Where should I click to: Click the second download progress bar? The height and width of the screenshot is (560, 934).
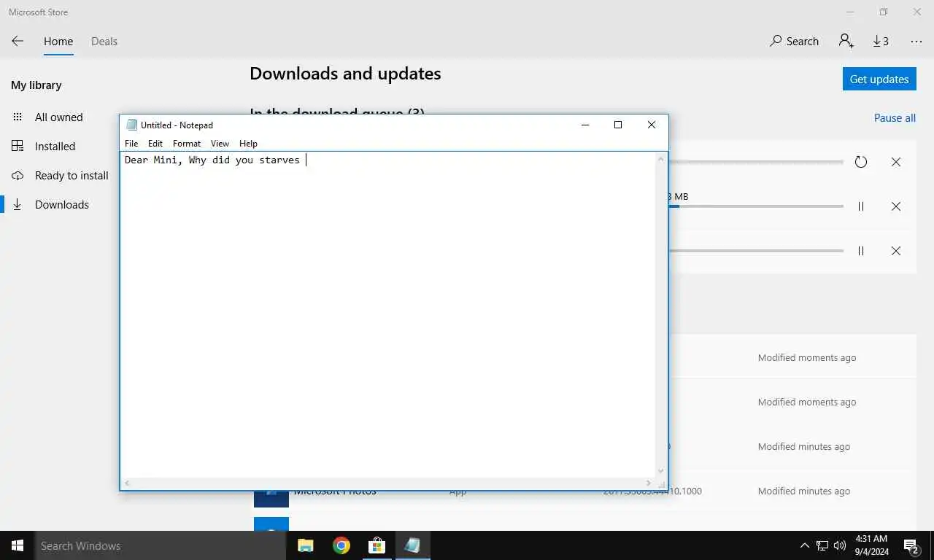(x=756, y=206)
